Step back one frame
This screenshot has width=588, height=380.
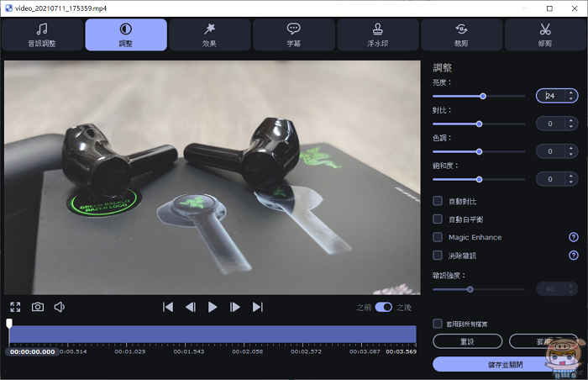click(191, 307)
